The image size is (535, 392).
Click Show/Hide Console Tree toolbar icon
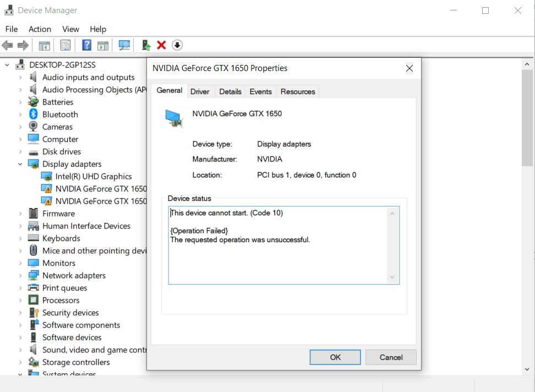45,45
